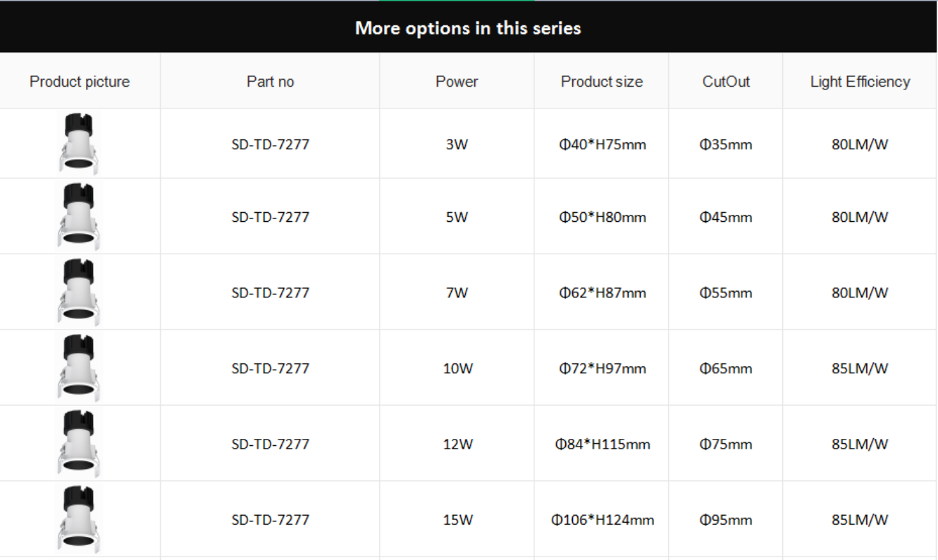Click SD-TD-7277 part number in 3W row
938x560 pixels.
click(x=270, y=145)
